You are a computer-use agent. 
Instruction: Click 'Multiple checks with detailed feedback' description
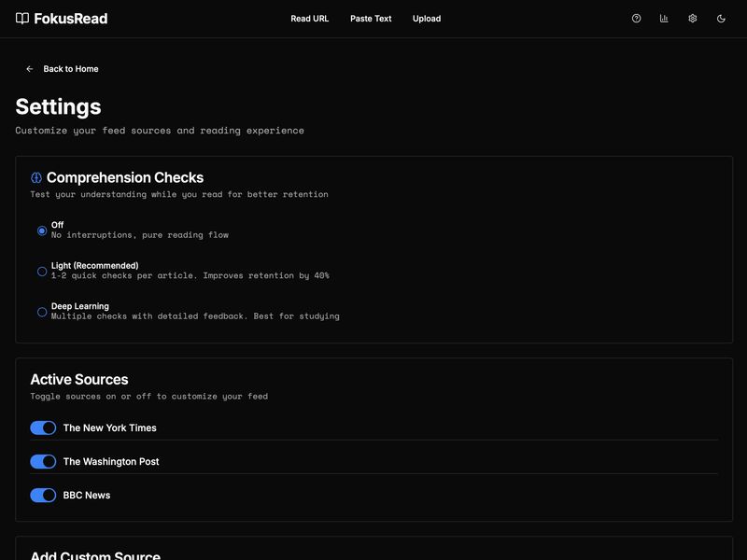tap(195, 316)
